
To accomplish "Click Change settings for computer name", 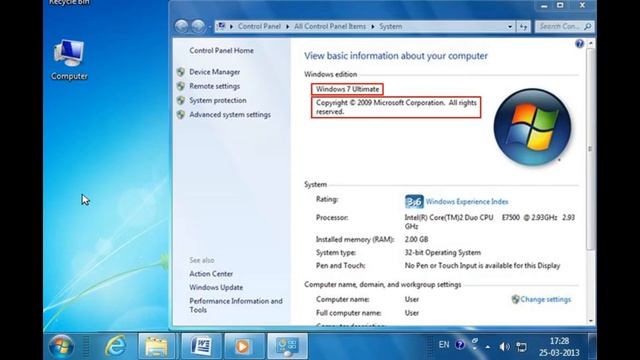I will [545, 299].
